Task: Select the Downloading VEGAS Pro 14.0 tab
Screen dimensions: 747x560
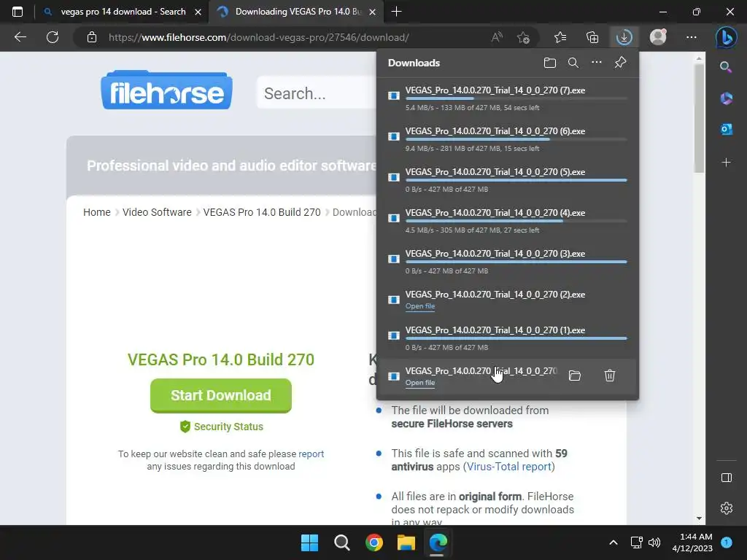Action: pyautogui.click(x=298, y=12)
